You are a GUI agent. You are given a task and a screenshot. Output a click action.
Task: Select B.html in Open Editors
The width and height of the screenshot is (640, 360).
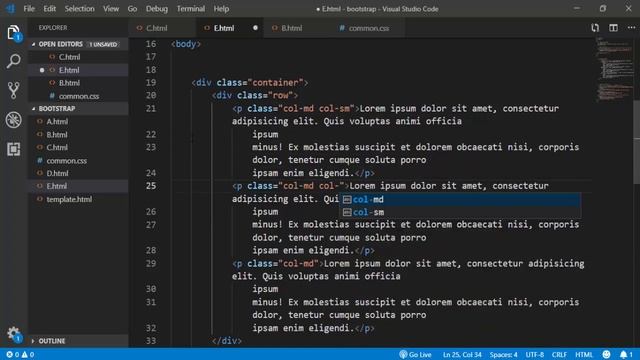(78, 83)
